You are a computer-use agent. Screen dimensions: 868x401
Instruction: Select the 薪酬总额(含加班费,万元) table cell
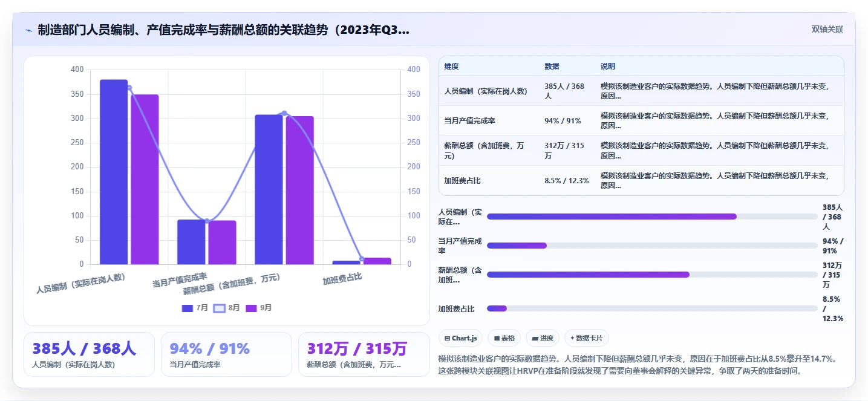click(x=489, y=151)
